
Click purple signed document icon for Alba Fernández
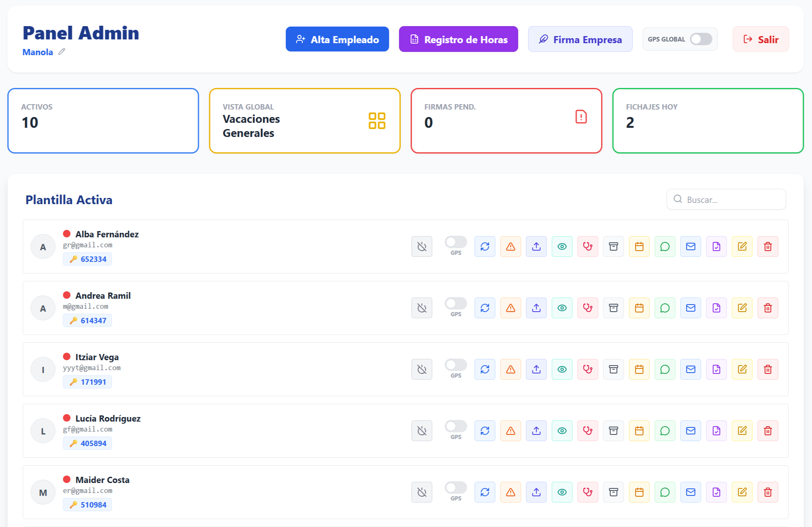[716, 246]
